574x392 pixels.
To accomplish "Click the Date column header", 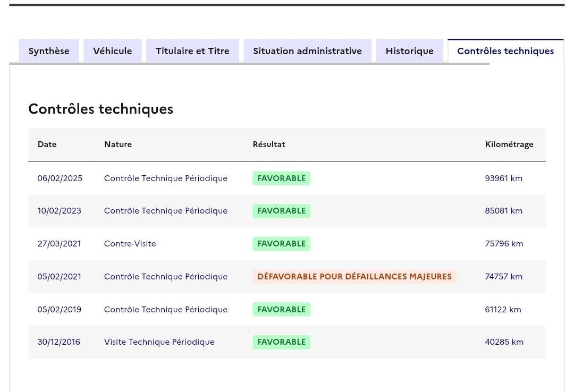I will pyautogui.click(x=47, y=144).
